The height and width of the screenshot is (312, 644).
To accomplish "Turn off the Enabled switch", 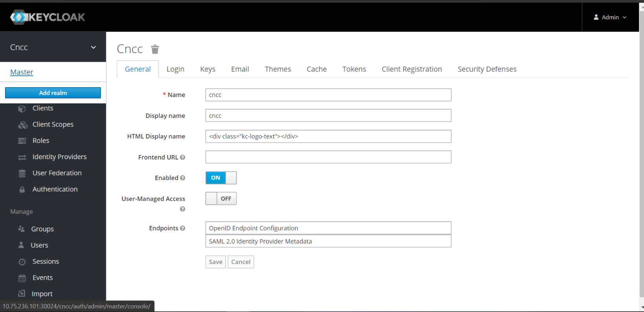I will pos(221,178).
